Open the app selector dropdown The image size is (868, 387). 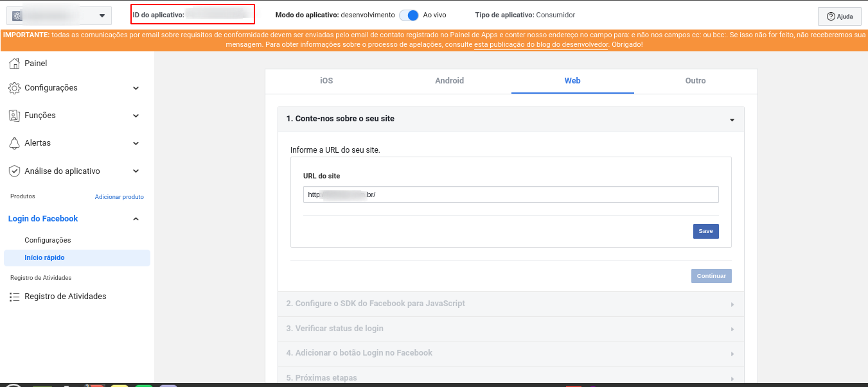click(x=59, y=15)
